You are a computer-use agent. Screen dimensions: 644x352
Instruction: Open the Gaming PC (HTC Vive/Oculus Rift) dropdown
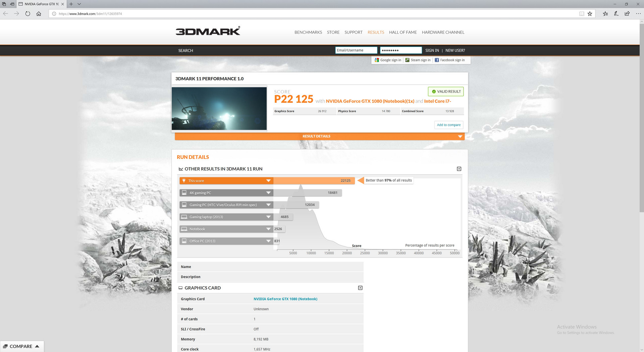click(268, 205)
